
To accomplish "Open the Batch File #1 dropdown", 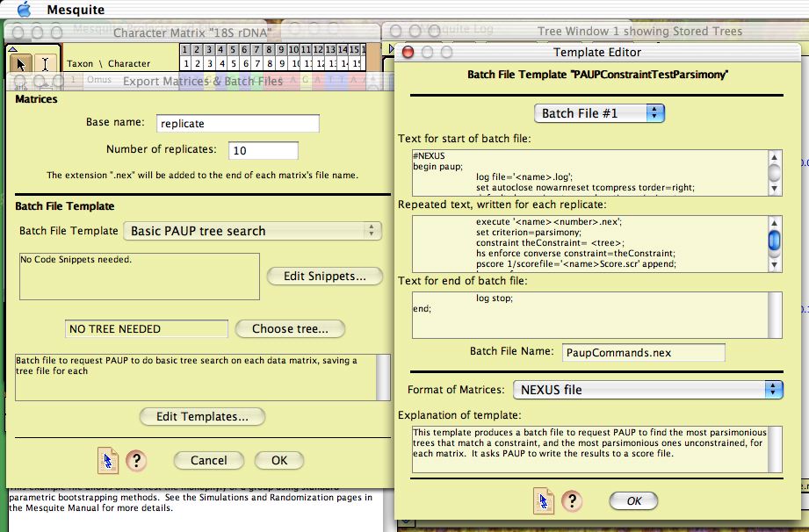I will (599, 113).
